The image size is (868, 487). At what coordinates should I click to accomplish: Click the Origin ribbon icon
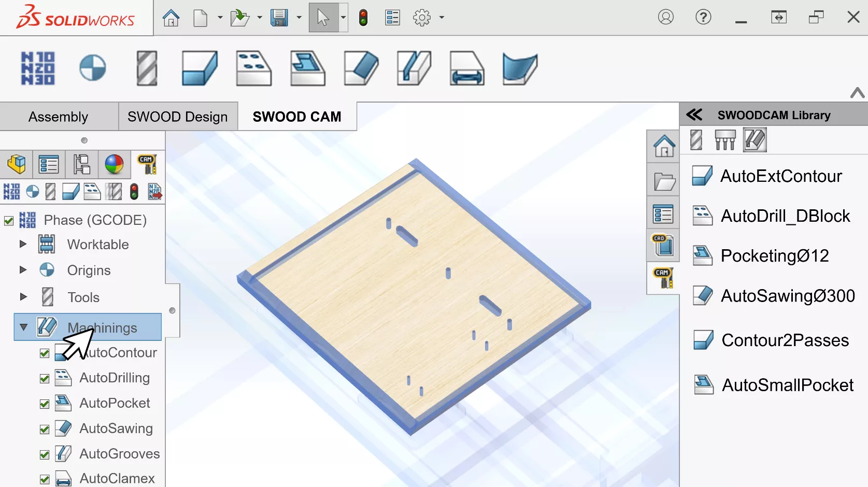(93, 68)
